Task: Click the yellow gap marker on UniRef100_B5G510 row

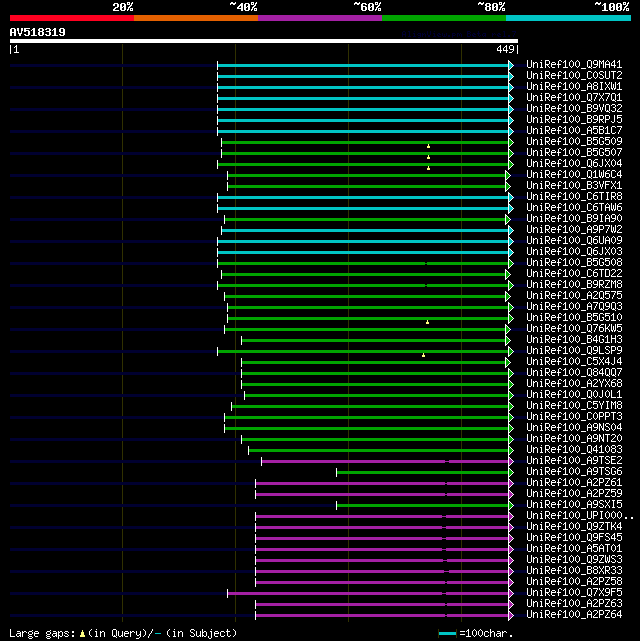Action: coord(427,322)
